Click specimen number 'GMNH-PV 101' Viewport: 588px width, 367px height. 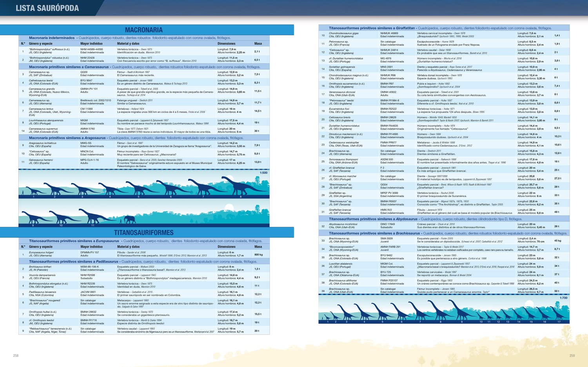[89, 89]
